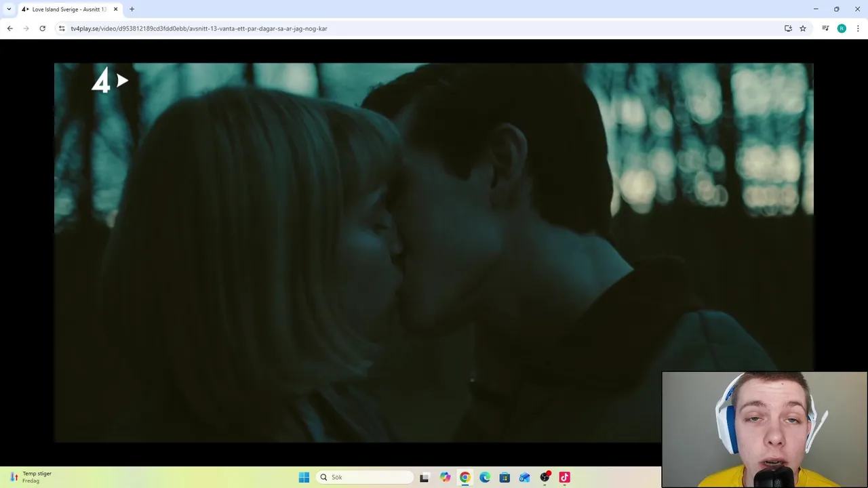Open Microsoft Edge from the taskbar
868x488 pixels.
point(485,477)
